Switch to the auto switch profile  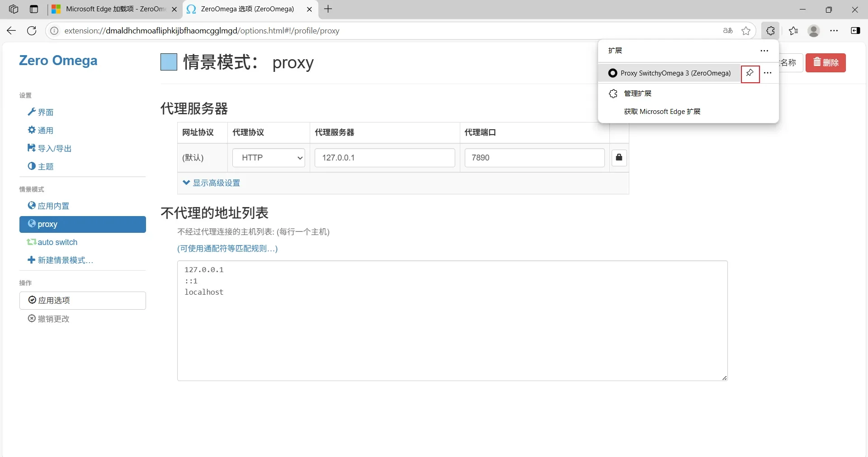click(x=57, y=242)
